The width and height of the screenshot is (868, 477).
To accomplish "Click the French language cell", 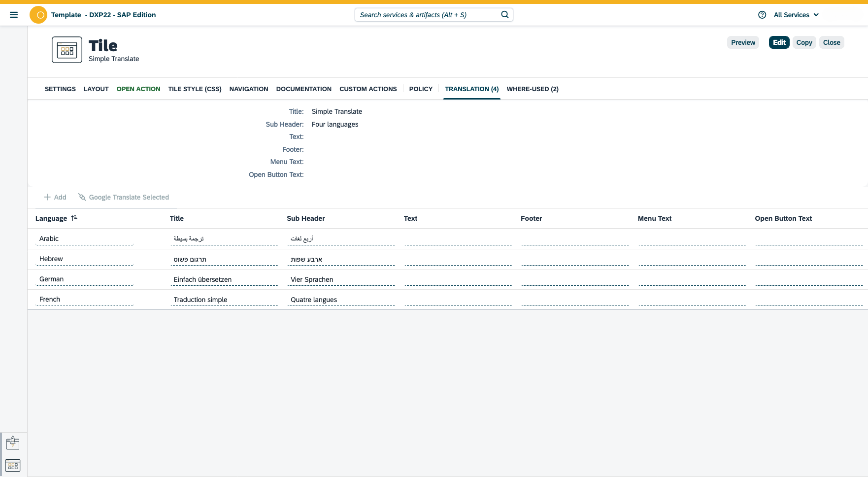I will click(85, 300).
